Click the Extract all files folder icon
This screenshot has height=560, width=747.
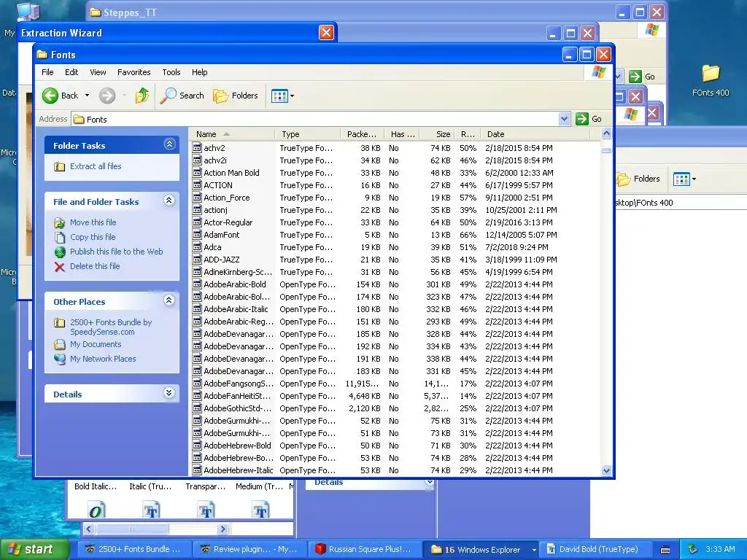click(60, 167)
